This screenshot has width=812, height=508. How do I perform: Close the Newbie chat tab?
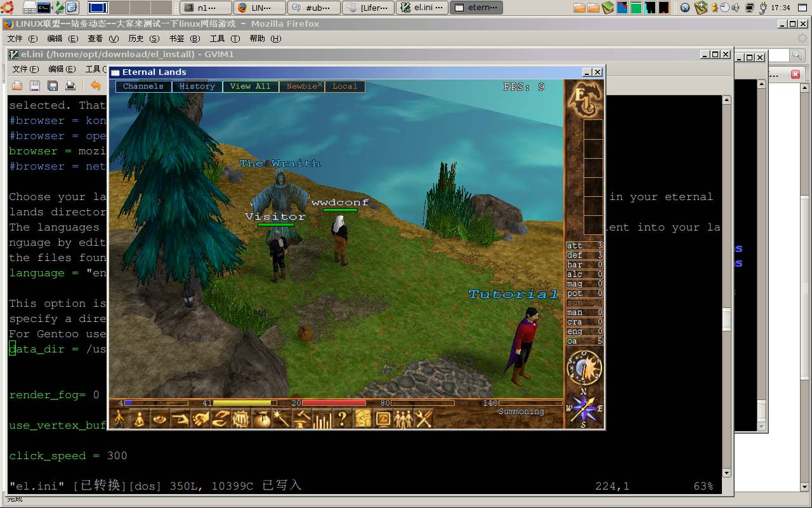(320, 84)
